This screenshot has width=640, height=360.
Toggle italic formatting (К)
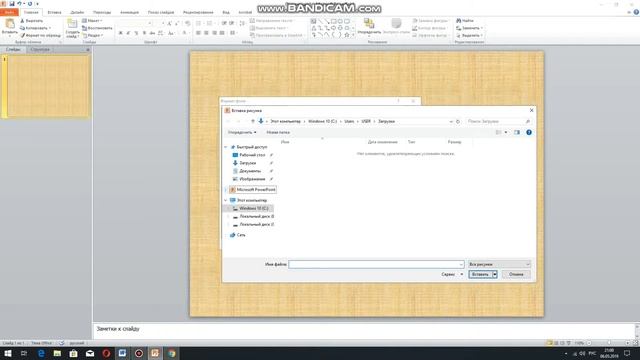128,33
